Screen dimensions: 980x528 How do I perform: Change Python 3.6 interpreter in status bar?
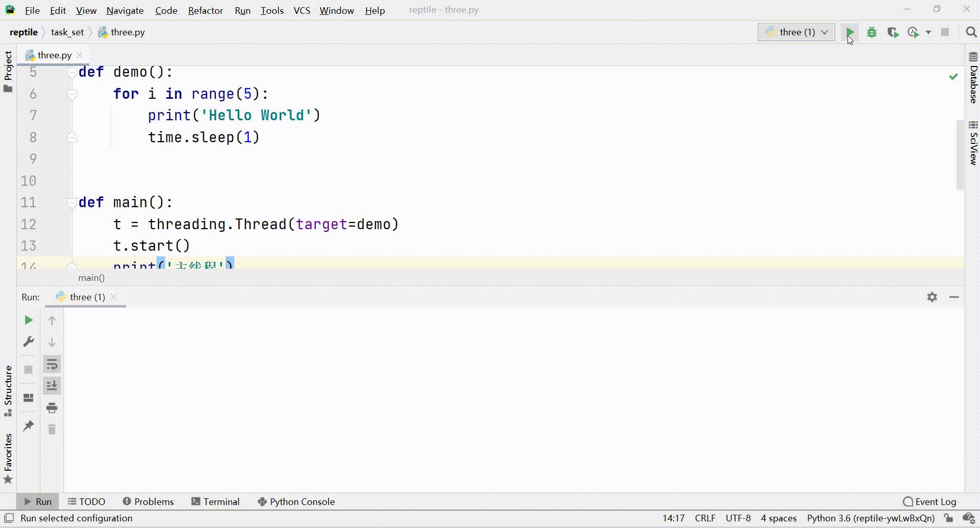(871, 518)
